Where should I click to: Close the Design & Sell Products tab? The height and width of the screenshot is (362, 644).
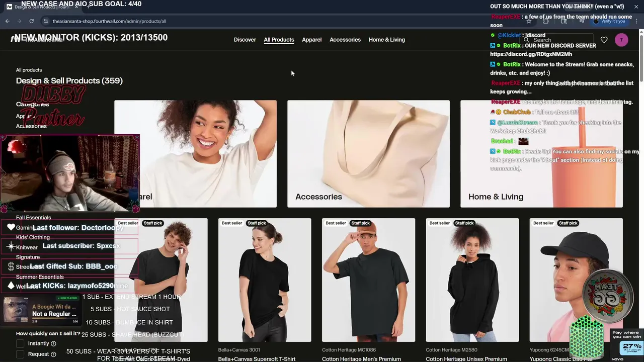[x=77, y=7]
